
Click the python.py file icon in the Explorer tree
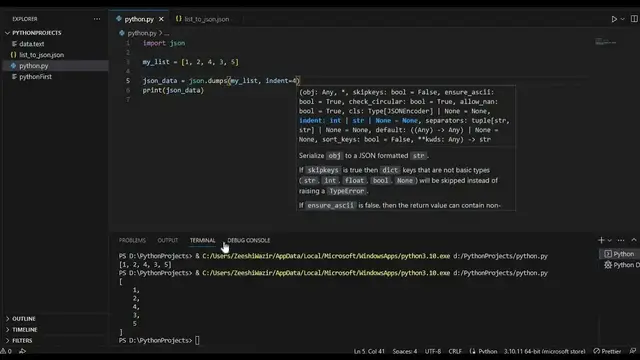pos(13,66)
